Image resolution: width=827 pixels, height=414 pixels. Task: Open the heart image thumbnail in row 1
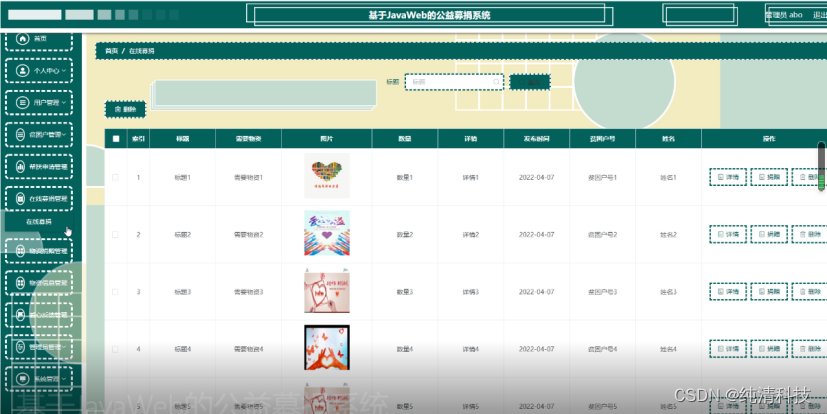pos(327,176)
